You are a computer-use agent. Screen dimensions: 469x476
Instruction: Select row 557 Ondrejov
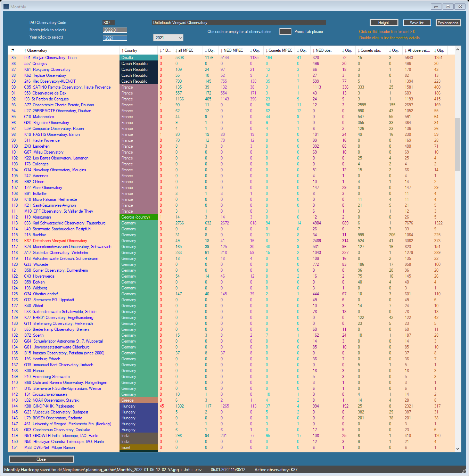(x=231, y=64)
